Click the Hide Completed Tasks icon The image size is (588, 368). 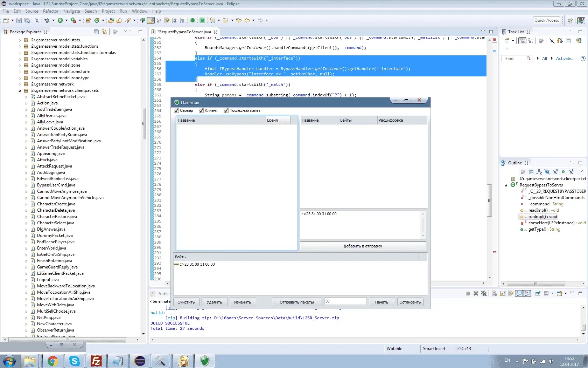[x=552, y=41]
